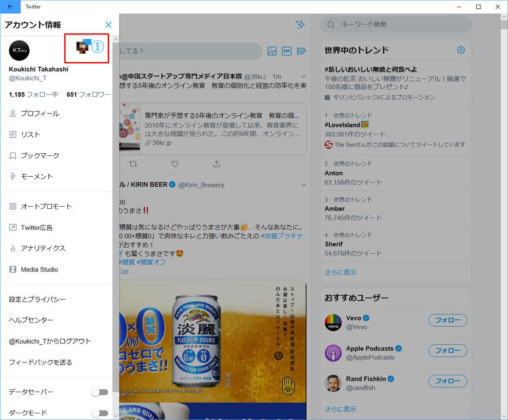The image size is (508, 420).
Task: Like the 36krJ tweet
Action: [x=175, y=163]
